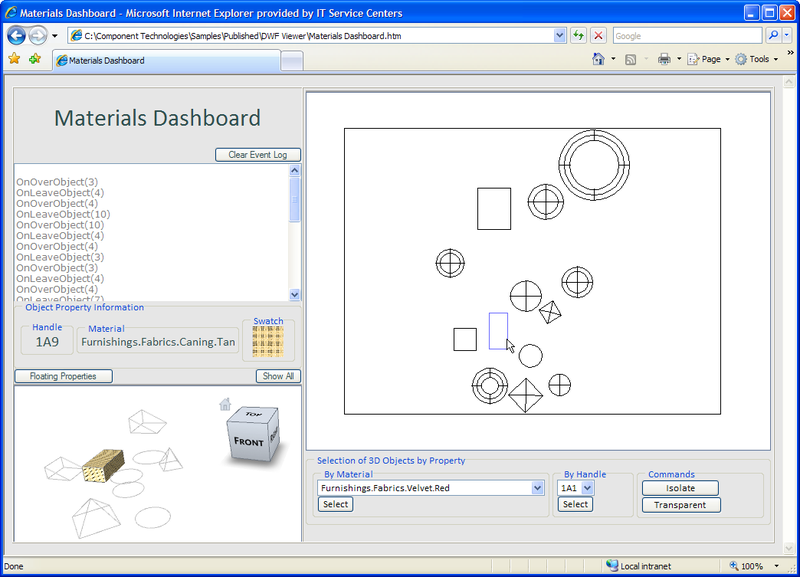Viewport: 800px width, 577px height.
Task: Click the ViewCube home icon
Action: click(225, 404)
